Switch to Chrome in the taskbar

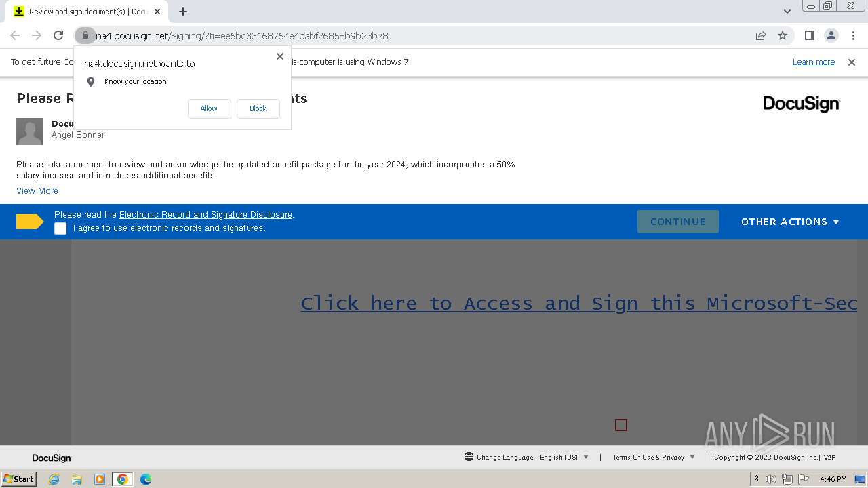[x=123, y=479]
